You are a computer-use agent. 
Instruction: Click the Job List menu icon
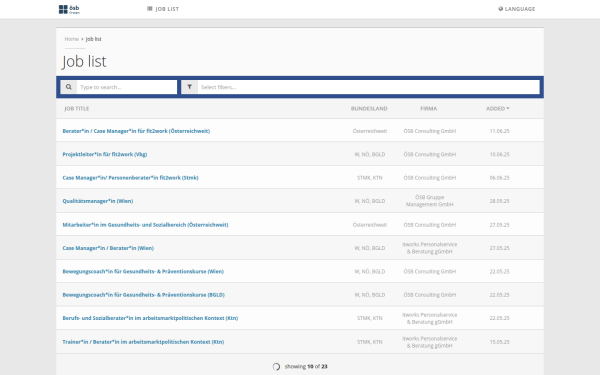coord(150,9)
